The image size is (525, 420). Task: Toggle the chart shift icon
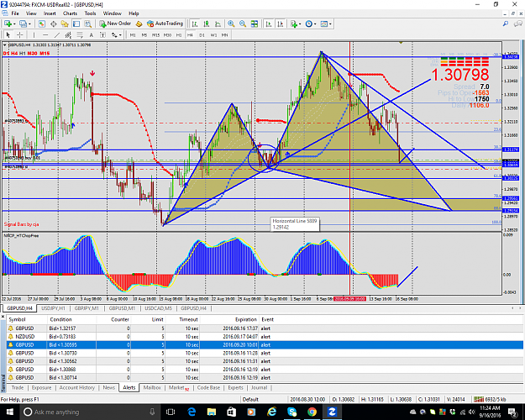281,24
